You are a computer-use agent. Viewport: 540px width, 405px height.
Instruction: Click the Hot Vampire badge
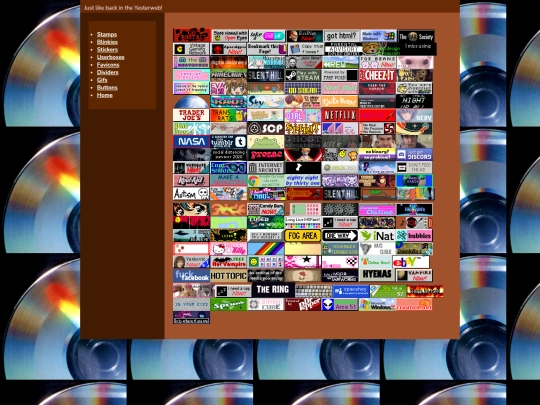pyautogui.click(x=229, y=262)
